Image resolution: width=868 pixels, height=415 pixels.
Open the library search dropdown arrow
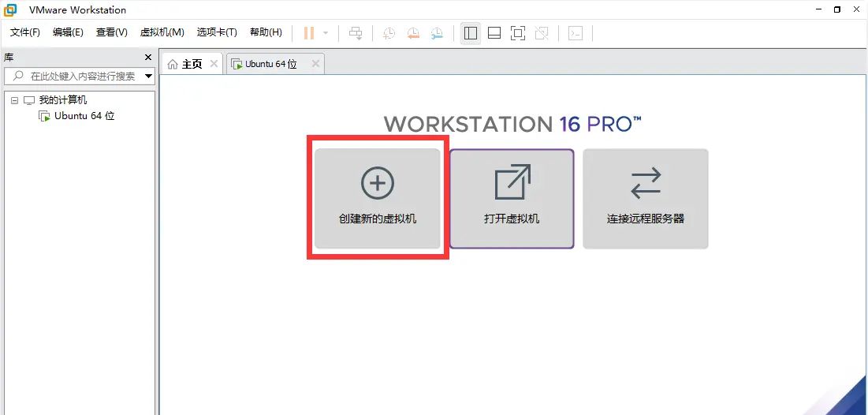[149, 76]
